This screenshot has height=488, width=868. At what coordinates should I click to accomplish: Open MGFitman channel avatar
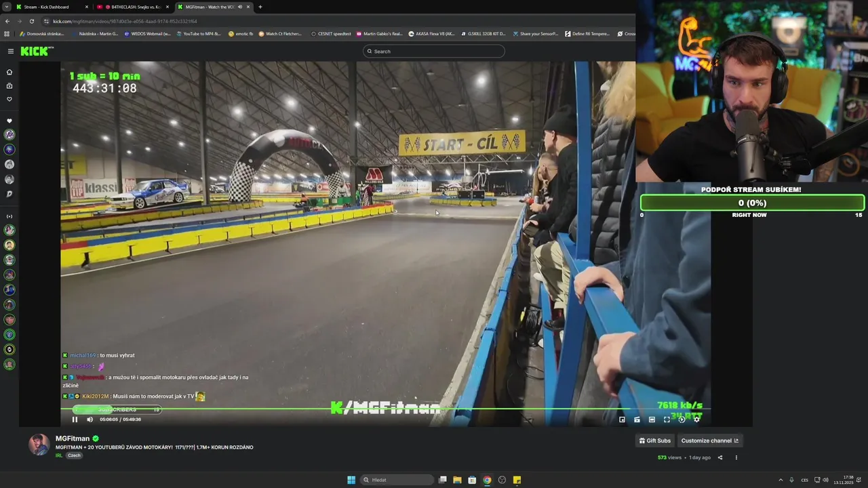[x=39, y=445]
